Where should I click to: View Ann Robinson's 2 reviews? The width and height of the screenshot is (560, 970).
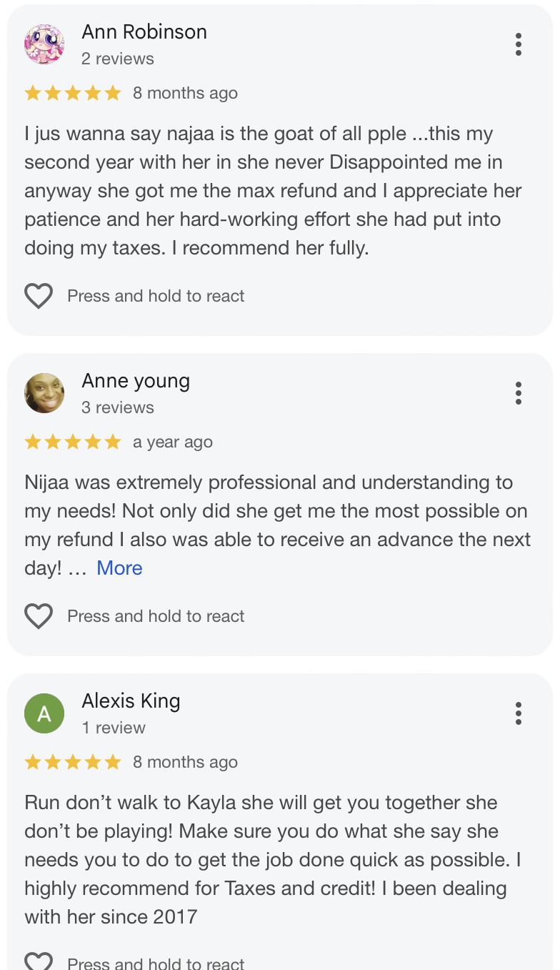click(x=118, y=59)
